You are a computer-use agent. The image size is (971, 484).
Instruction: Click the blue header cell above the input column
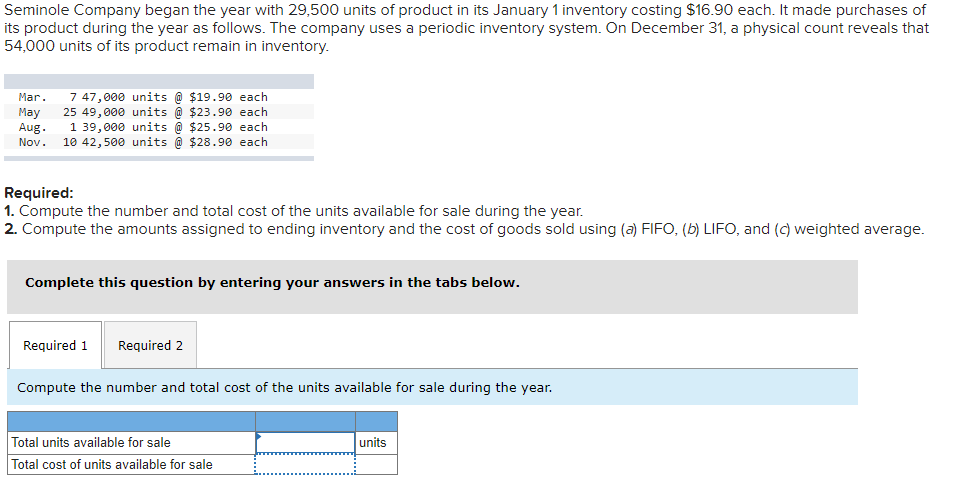click(305, 421)
